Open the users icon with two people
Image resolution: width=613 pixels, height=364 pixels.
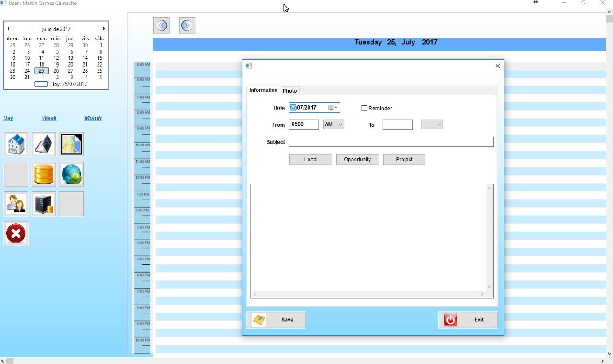point(16,204)
